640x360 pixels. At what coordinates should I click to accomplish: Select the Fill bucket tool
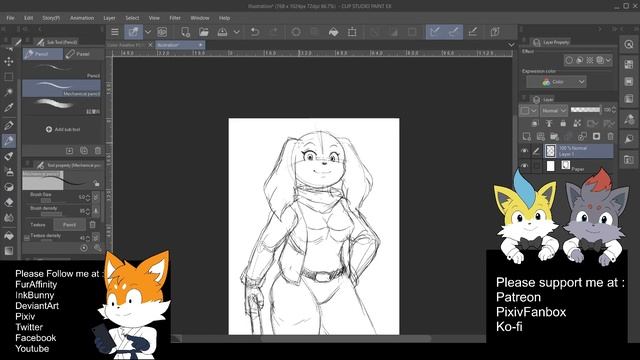coord(9,236)
